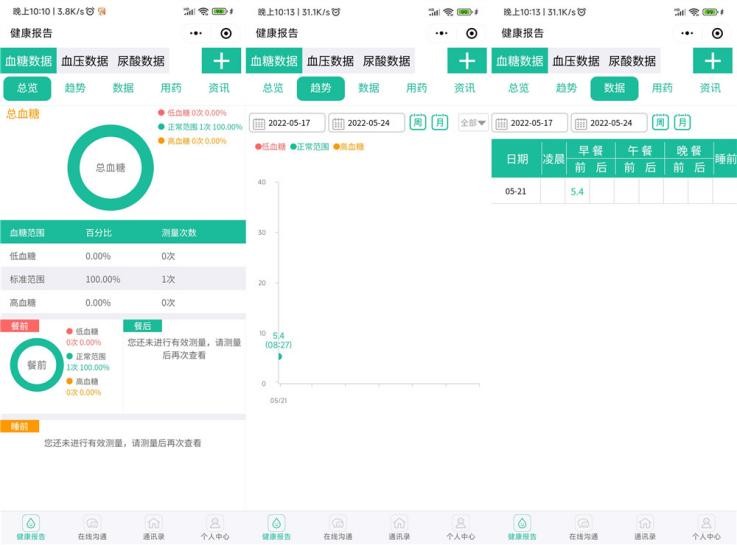Open 用药 sub-tab in left screen

pos(171,88)
